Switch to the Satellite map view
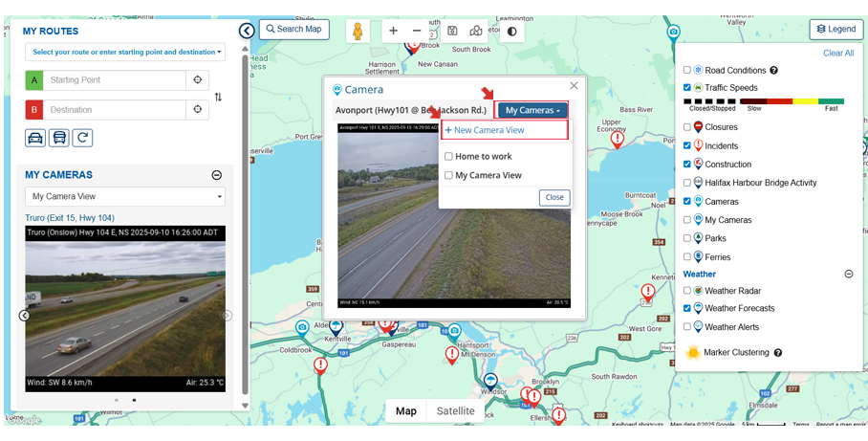868x441 pixels. (x=455, y=411)
